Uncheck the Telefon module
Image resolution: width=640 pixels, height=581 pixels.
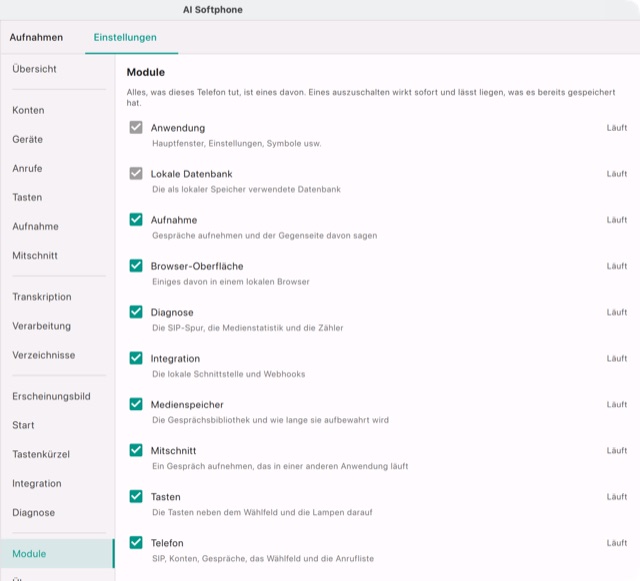[x=136, y=543]
